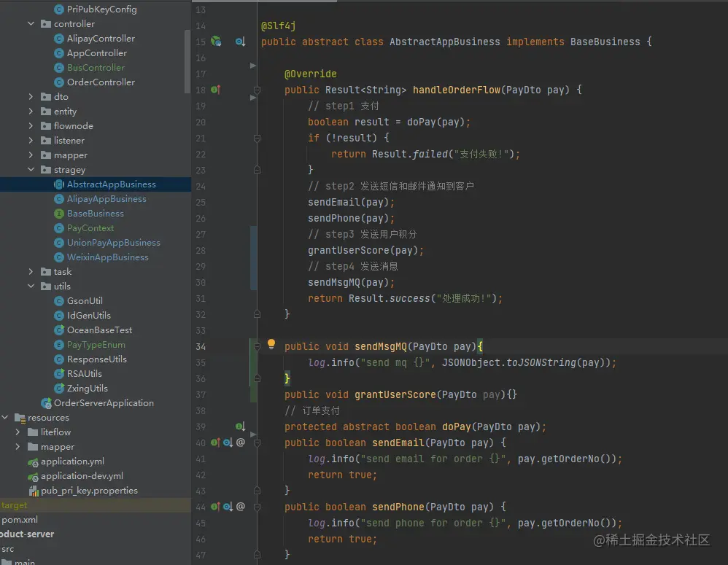
Task: Click the Spring bean gutter icon on line 15
Action: click(216, 42)
